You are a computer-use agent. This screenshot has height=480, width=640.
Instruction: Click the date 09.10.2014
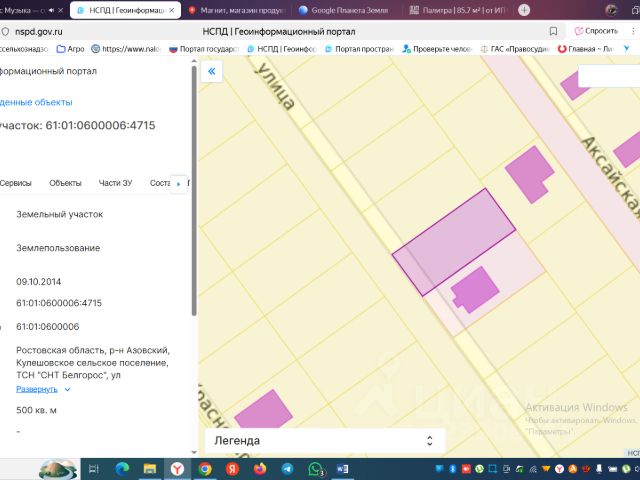[38, 282]
